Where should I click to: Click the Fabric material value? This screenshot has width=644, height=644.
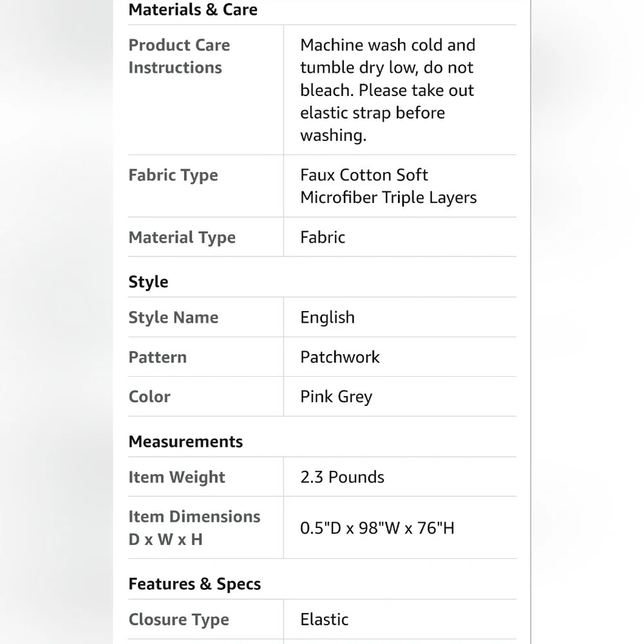(x=323, y=238)
